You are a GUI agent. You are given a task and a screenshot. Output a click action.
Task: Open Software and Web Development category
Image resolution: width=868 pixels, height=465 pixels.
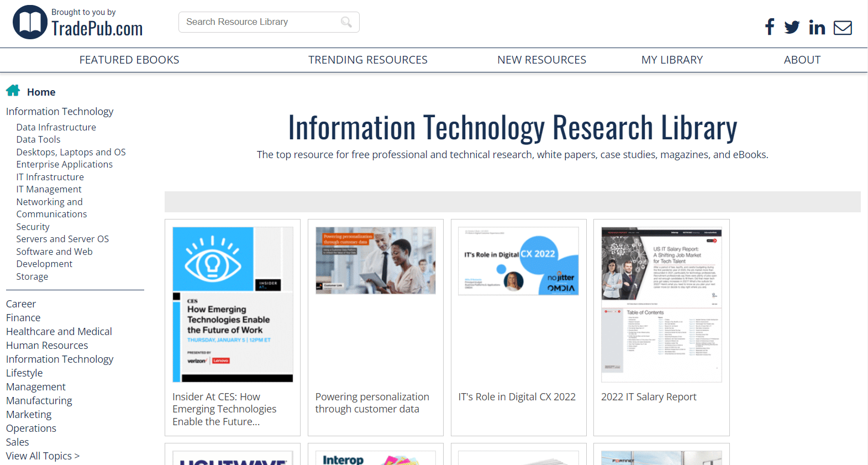tap(54, 258)
